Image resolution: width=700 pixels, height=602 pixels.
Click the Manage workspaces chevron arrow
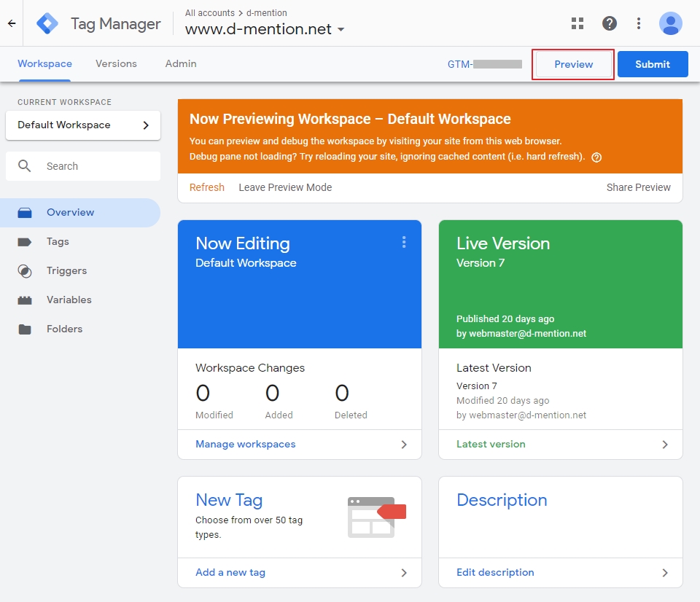[x=403, y=445]
